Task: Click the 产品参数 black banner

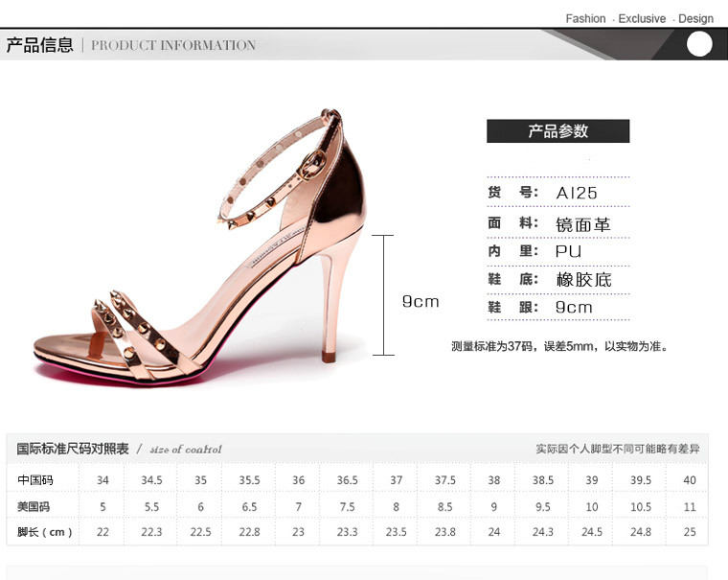Action: coord(558,131)
